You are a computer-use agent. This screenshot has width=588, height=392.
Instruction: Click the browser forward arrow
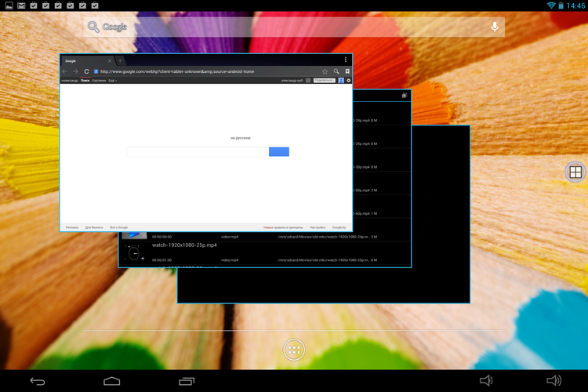[75, 71]
